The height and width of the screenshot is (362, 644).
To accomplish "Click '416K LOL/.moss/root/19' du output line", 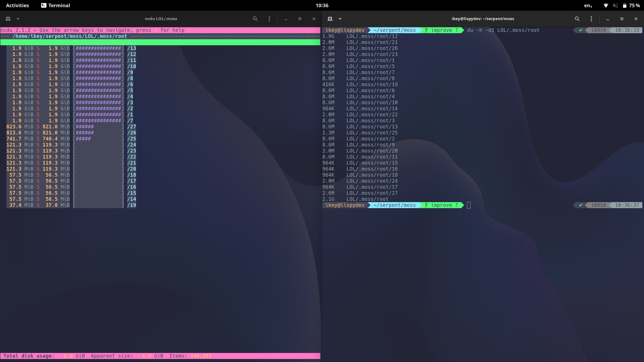I will click(x=360, y=84).
